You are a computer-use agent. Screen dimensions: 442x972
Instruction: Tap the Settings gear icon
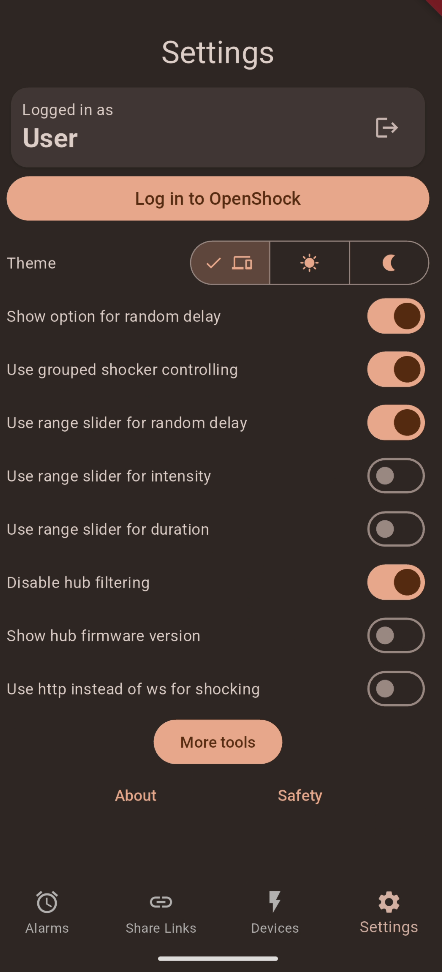click(x=389, y=901)
